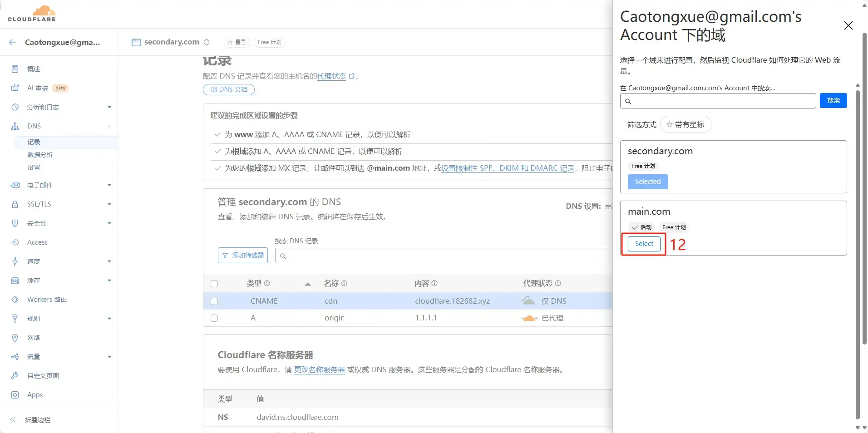Click the Apps icon in sidebar
The width and height of the screenshot is (868, 433).
[x=15, y=395]
